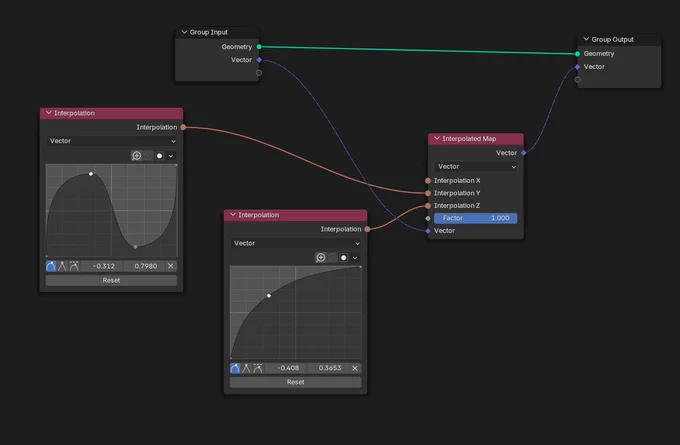
Task: Toggle clipping dot in Interpolation node feeding Interpolation Y
Action: (x=159, y=156)
